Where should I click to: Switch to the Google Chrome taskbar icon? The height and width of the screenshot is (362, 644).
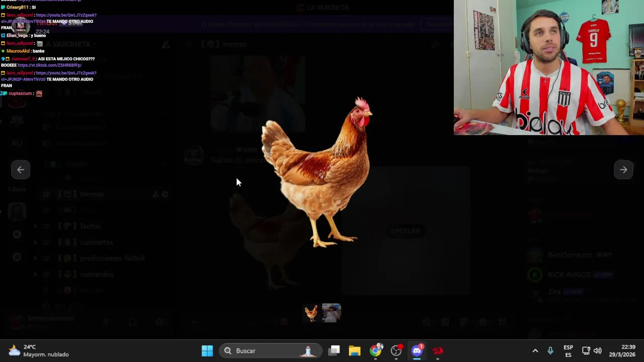(376, 350)
